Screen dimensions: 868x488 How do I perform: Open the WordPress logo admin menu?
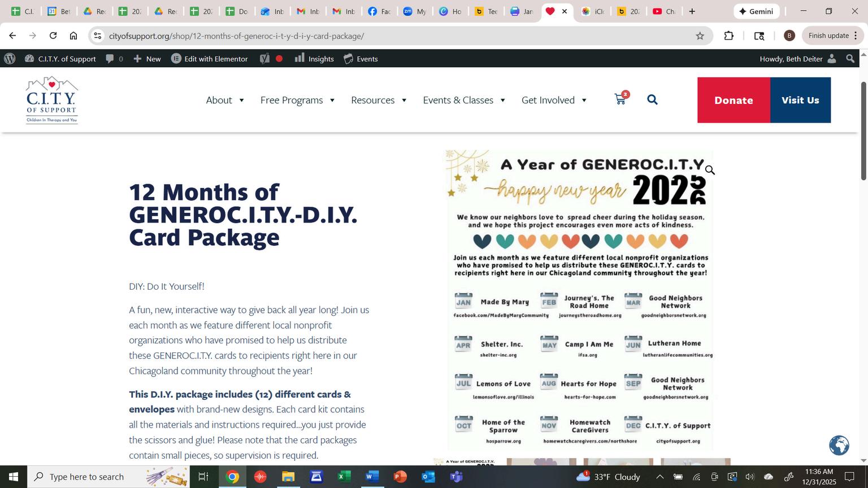(x=10, y=59)
